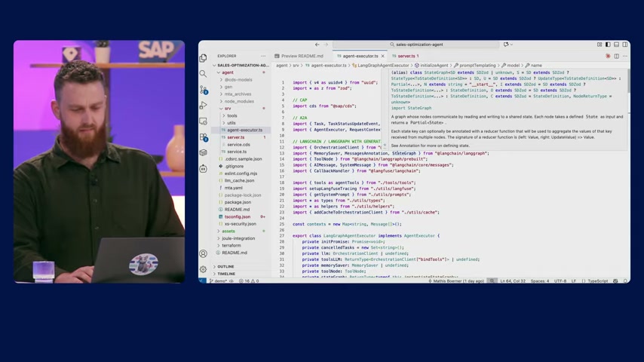This screenshot has width=644, height=362.
Task: Click the UTF-8 encoding indicator
Action: 560,281
